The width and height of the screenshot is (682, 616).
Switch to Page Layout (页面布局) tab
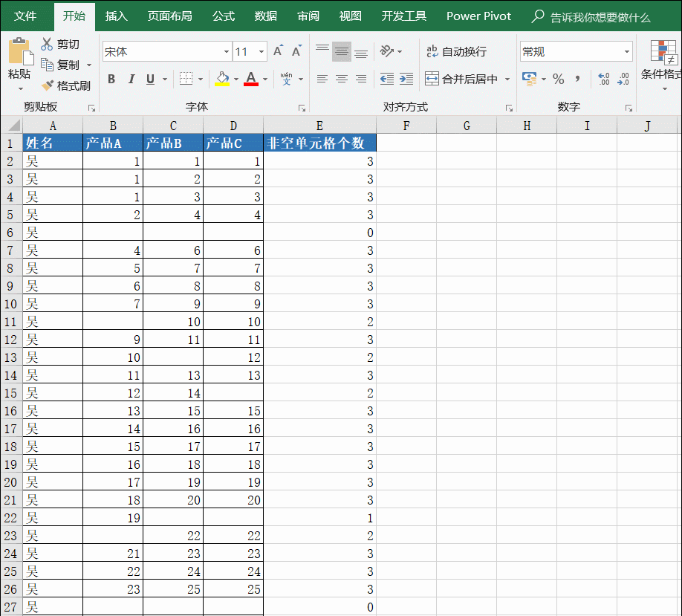click(170, 16)
